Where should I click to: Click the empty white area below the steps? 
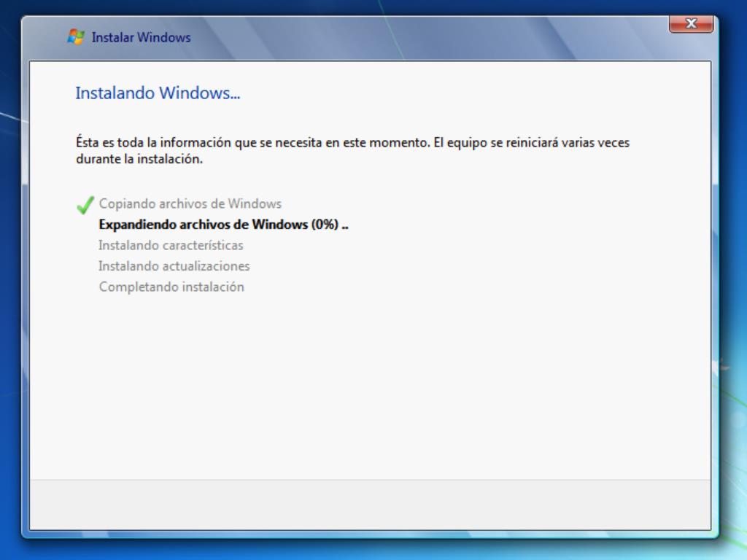tap(369, 386)
